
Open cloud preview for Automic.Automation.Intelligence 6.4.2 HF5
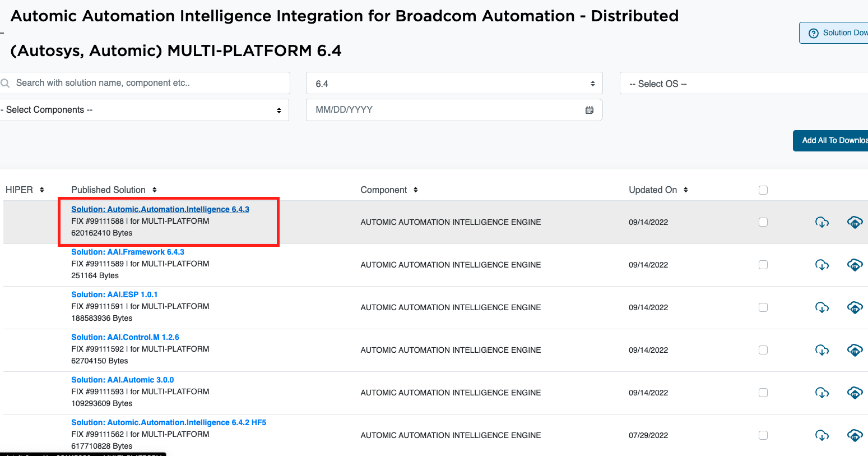click(855, 435)
